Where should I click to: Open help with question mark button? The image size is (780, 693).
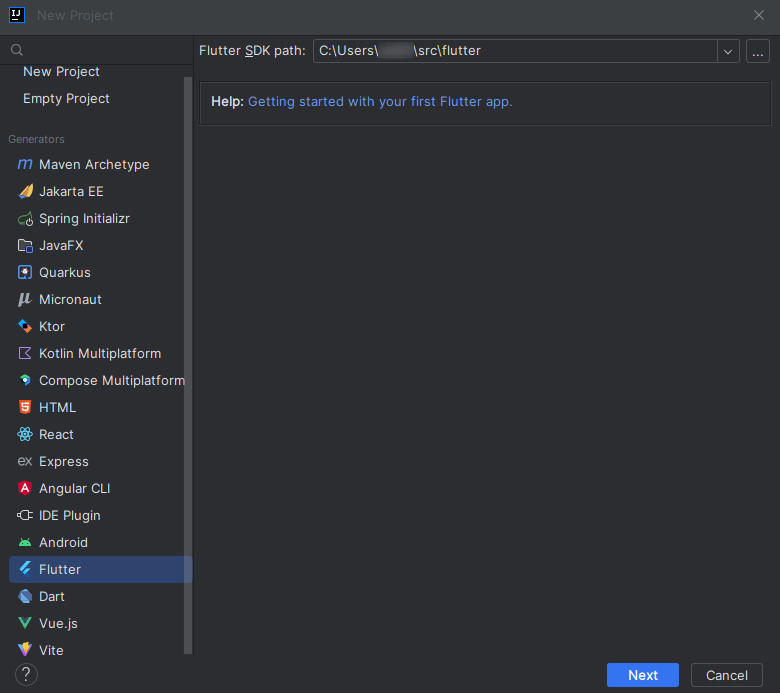pos(26,675)
